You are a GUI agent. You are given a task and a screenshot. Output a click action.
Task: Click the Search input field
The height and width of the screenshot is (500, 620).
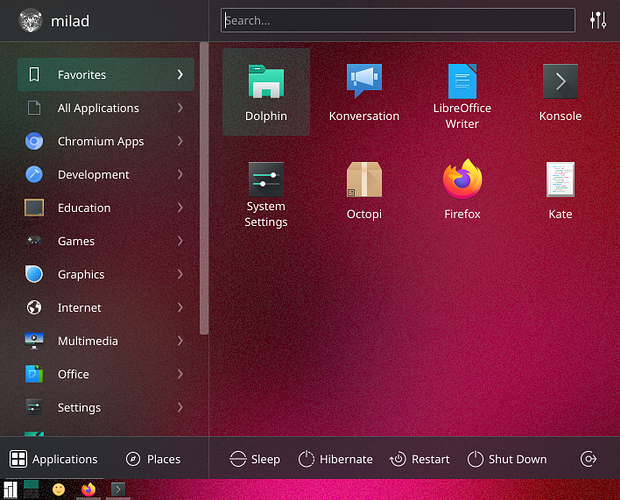(x=398, y=20)
